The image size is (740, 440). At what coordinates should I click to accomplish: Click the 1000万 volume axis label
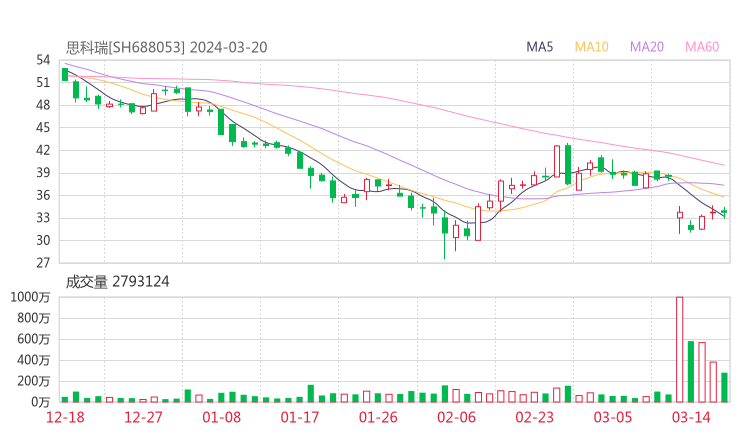tap(30, 297)
